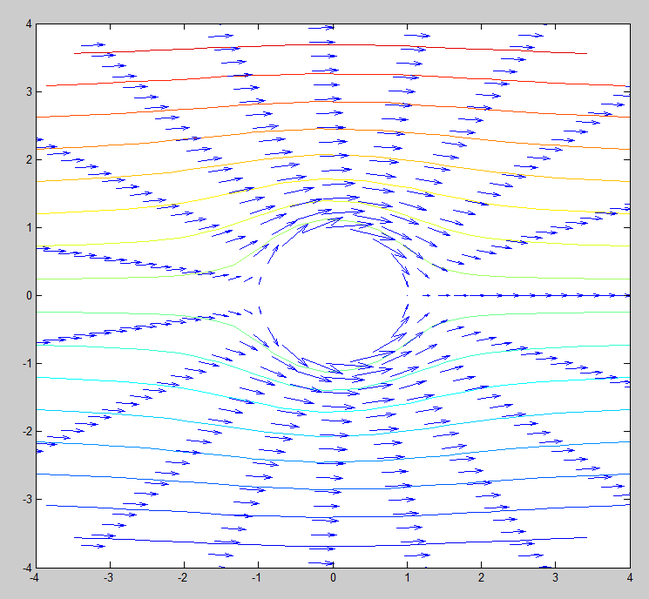Click the x-axis tick label 3

click(556, 578)
